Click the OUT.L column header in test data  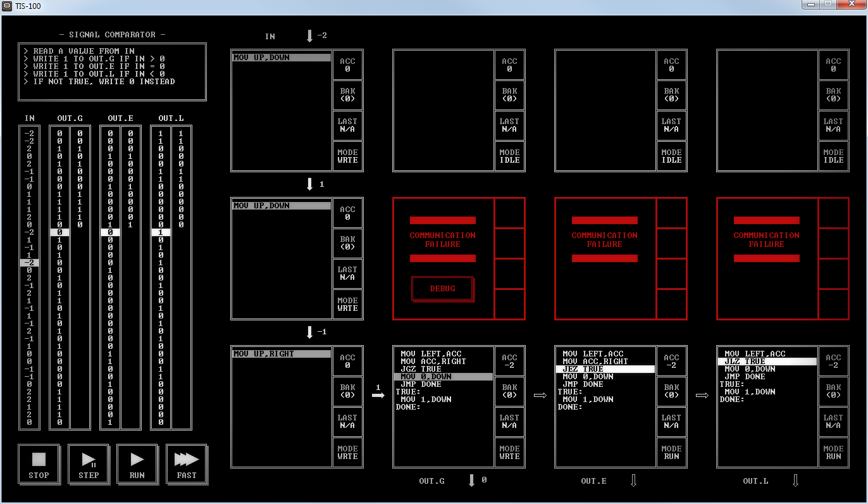[171, 118]
